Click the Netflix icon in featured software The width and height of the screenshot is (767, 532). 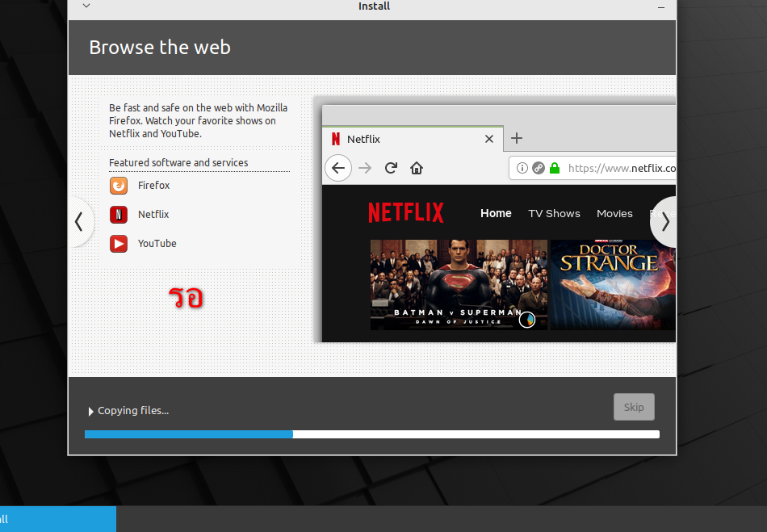(x=119, y=215)
